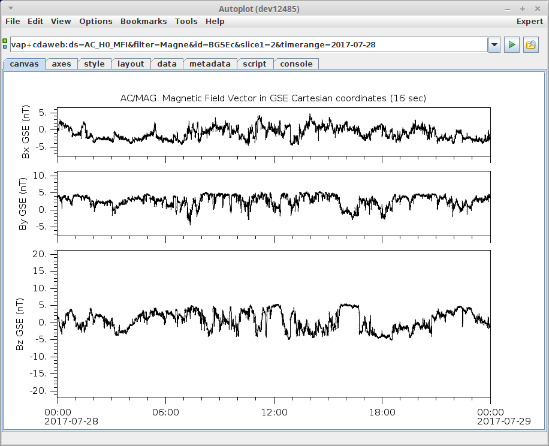Open the file browse folder icon

click(x=531, y=45)
